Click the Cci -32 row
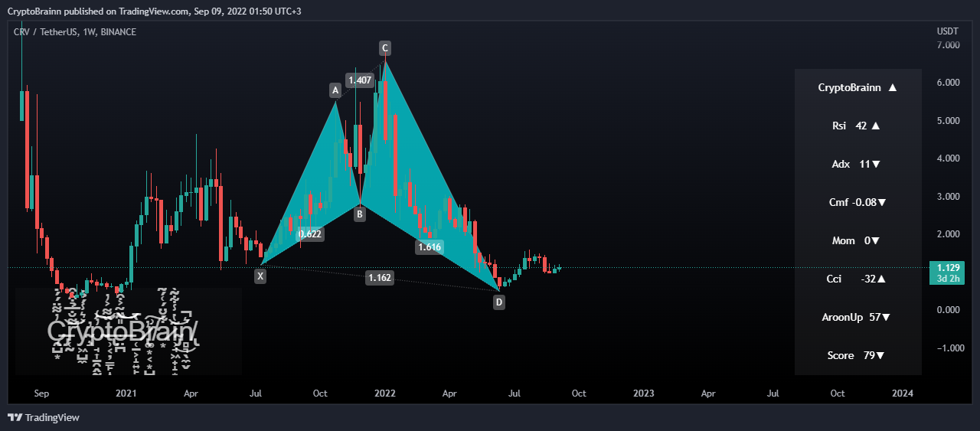 tap(857, 279)
